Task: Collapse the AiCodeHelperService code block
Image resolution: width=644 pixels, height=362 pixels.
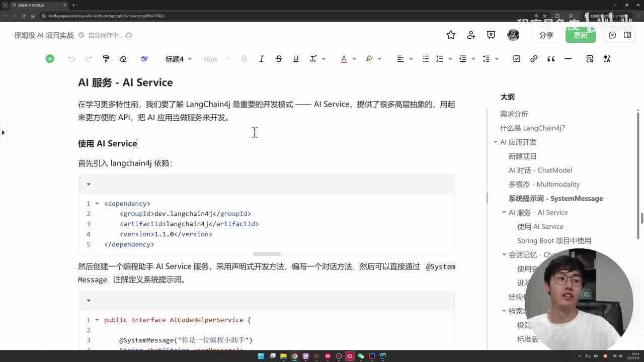Action: tap(89, 300)
